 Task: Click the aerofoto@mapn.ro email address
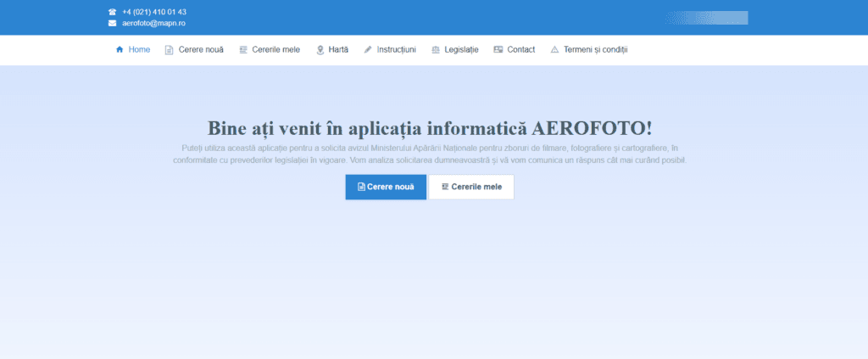[x=154, y=23]
